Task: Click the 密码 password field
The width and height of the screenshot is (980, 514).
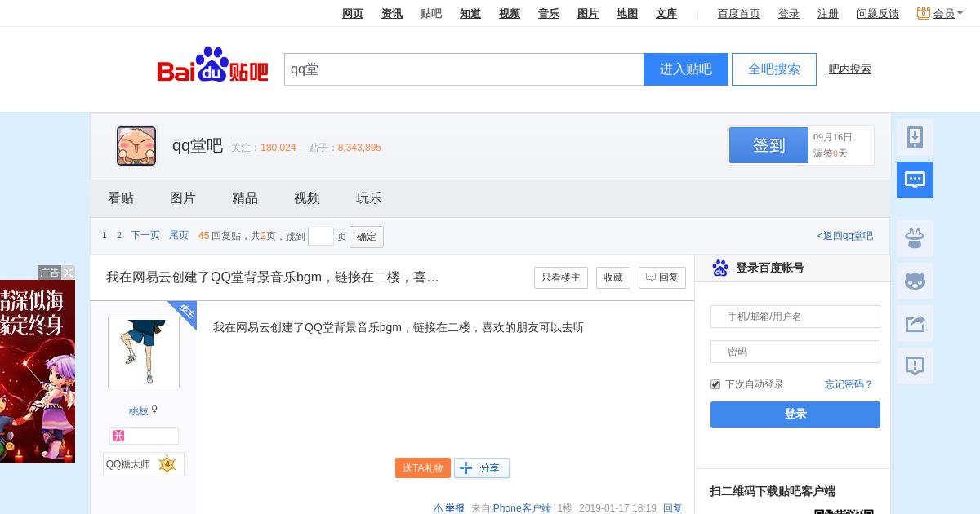Action: [x=795, y=352]
